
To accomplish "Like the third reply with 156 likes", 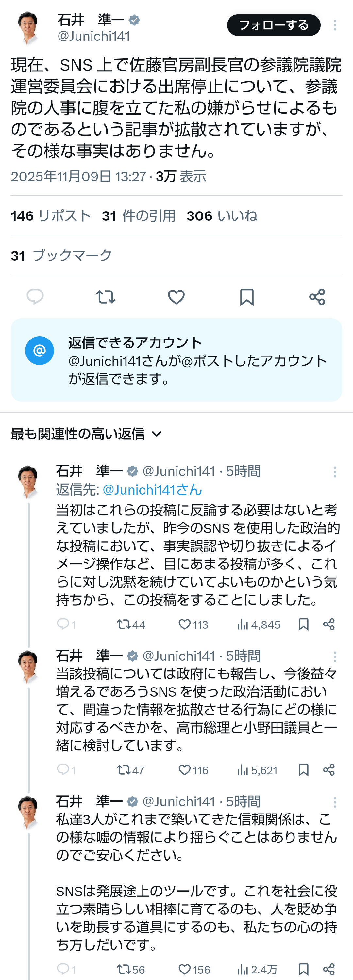I will point(185,969).
